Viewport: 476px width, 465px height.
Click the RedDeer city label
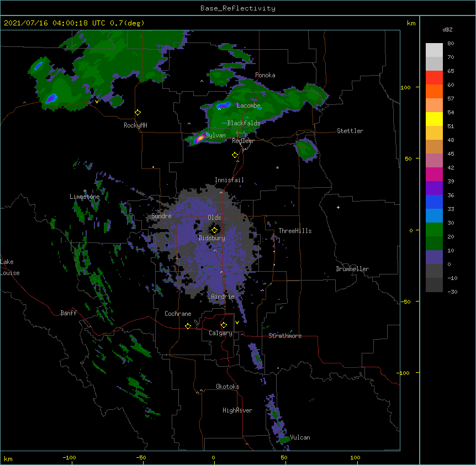tap(243, 141)
